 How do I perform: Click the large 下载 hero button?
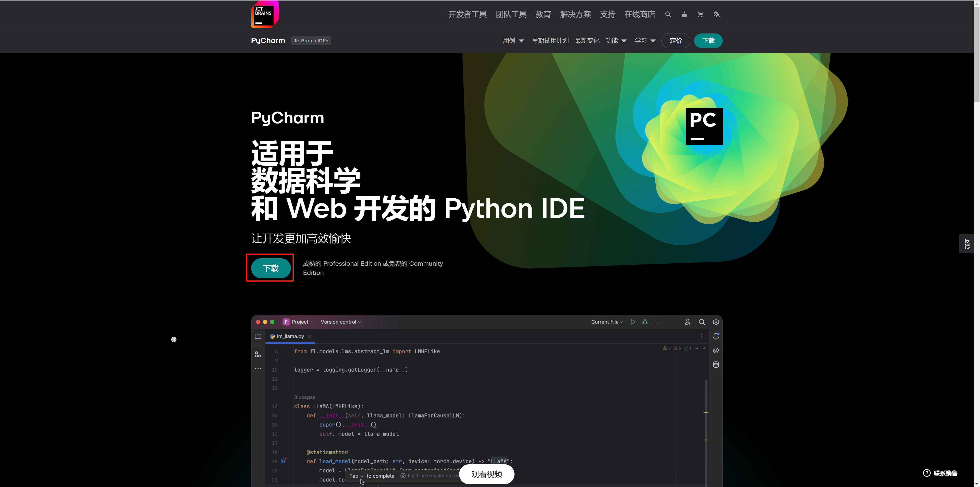(x=271, y=268)
